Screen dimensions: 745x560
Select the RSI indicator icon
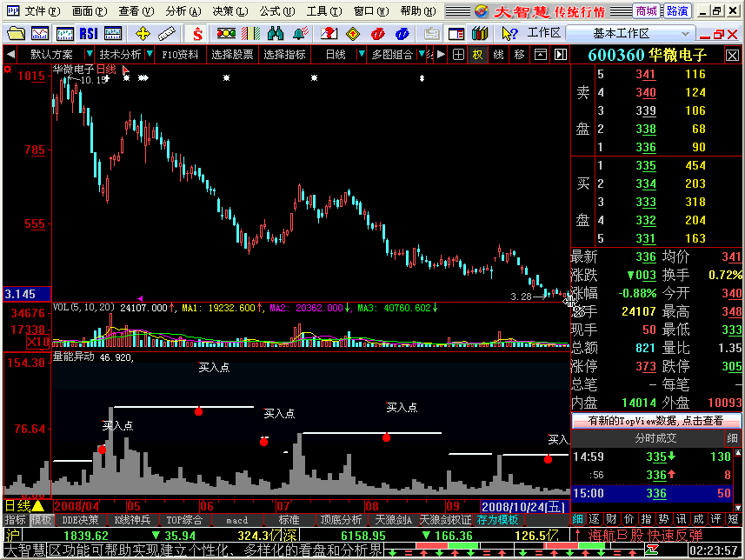click(x=89, y=34)
